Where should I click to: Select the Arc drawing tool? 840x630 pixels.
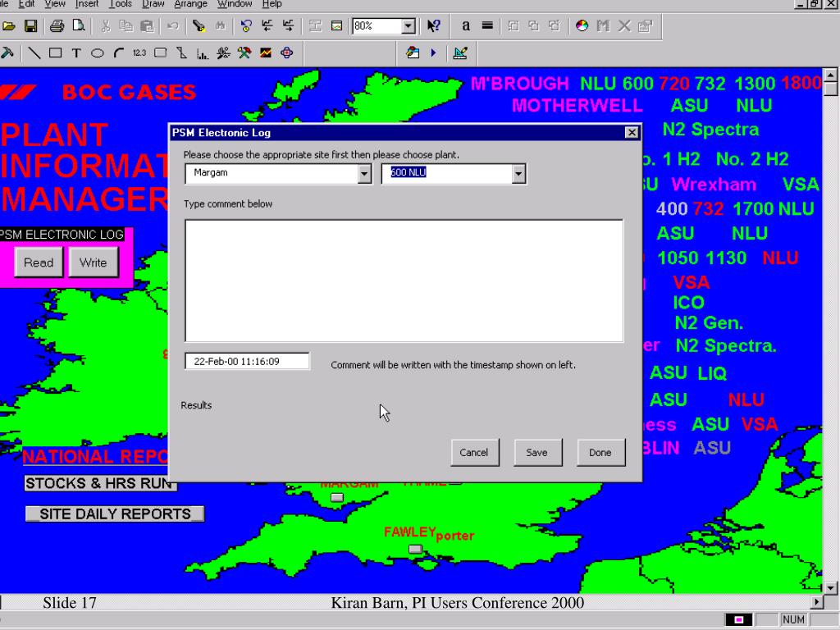(118, 53)
